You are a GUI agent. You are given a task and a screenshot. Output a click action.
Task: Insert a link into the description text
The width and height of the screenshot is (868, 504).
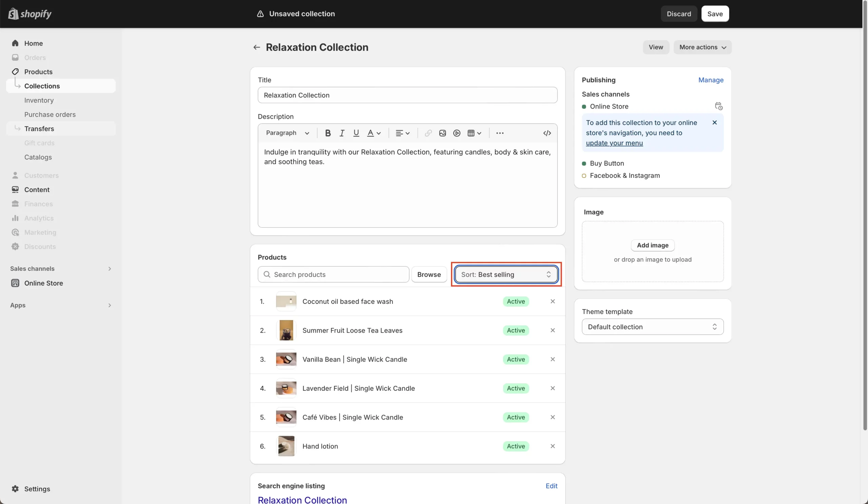[428, 133]
